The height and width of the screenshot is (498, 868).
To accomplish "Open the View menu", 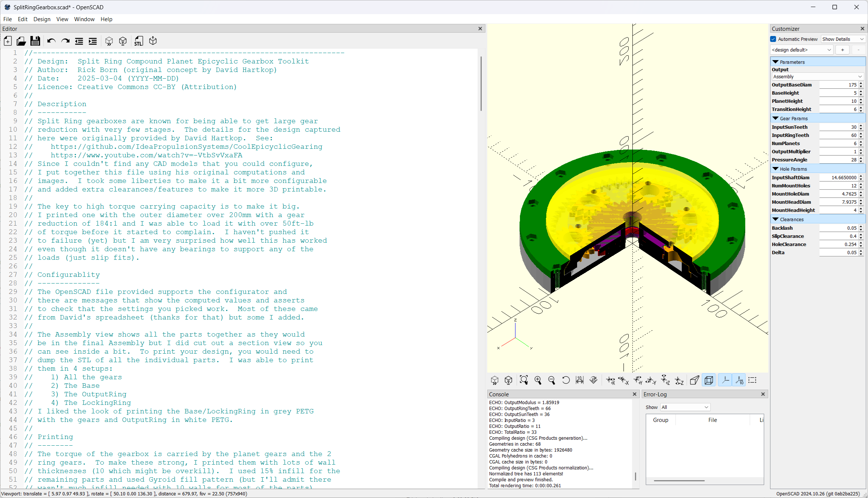I will [x=62, y=19].
